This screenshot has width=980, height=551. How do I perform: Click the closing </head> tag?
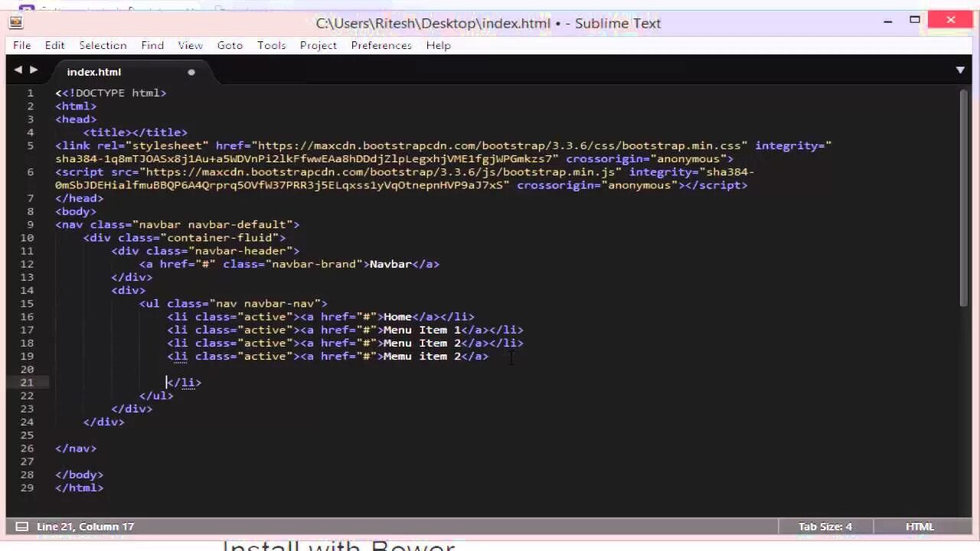click(79, 198)
